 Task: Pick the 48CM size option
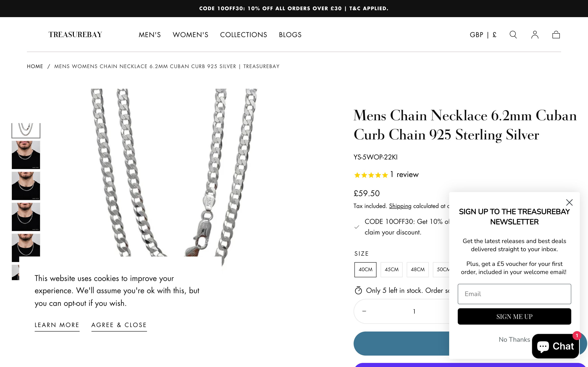(418, 269)
